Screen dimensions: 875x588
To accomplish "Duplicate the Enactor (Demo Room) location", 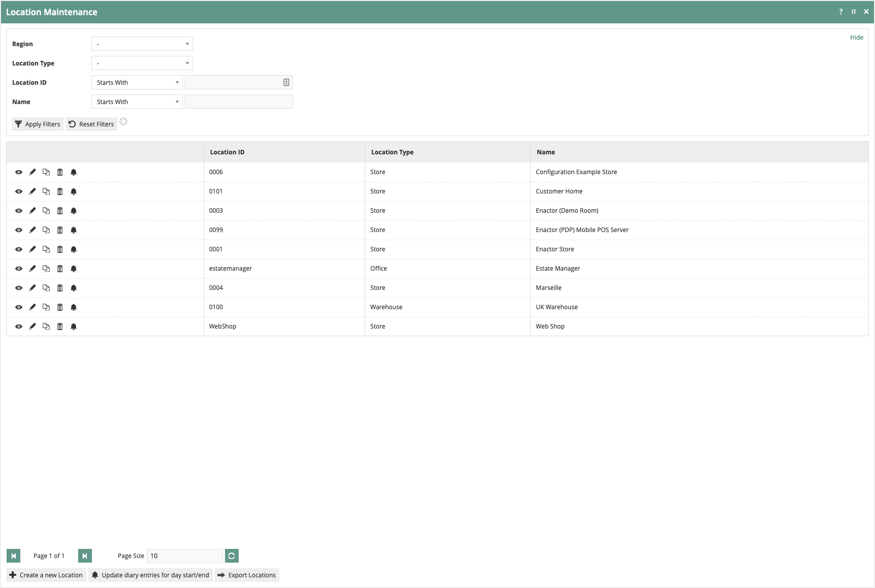I will coord(46,210).
